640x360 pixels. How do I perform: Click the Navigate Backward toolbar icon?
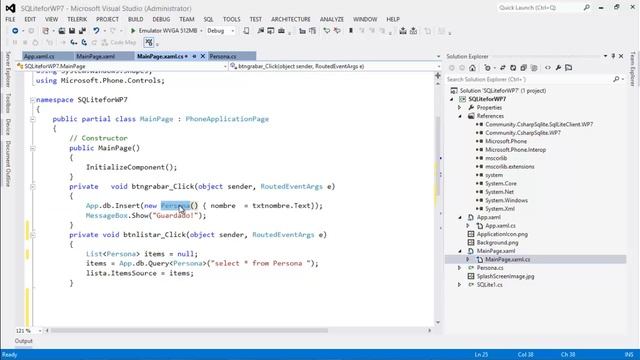pyautogui.click(x=15, y=31)
